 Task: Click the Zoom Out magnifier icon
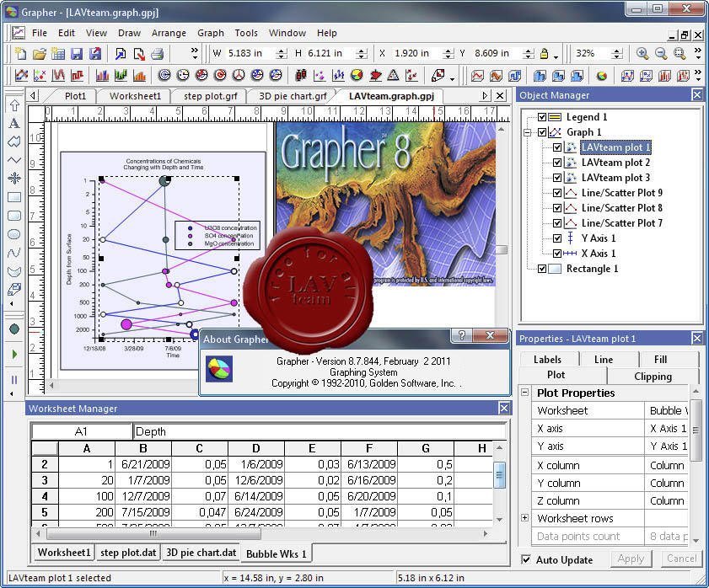tap(661, 53)
